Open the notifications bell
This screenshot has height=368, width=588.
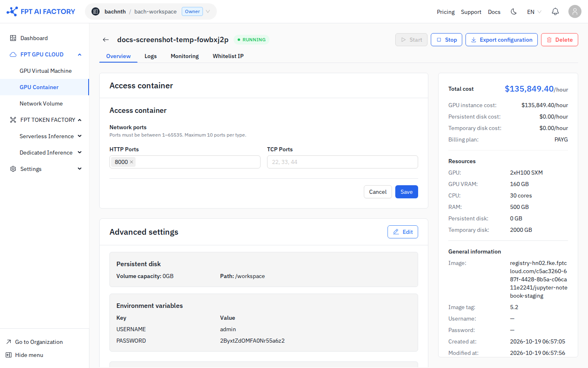[x=555, y=11]
